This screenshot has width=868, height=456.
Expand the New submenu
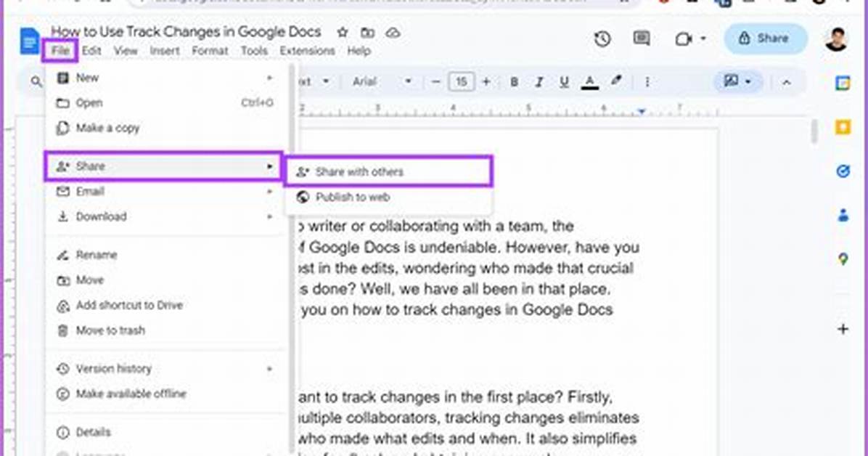pyautogui.click(x=166, y=78)
